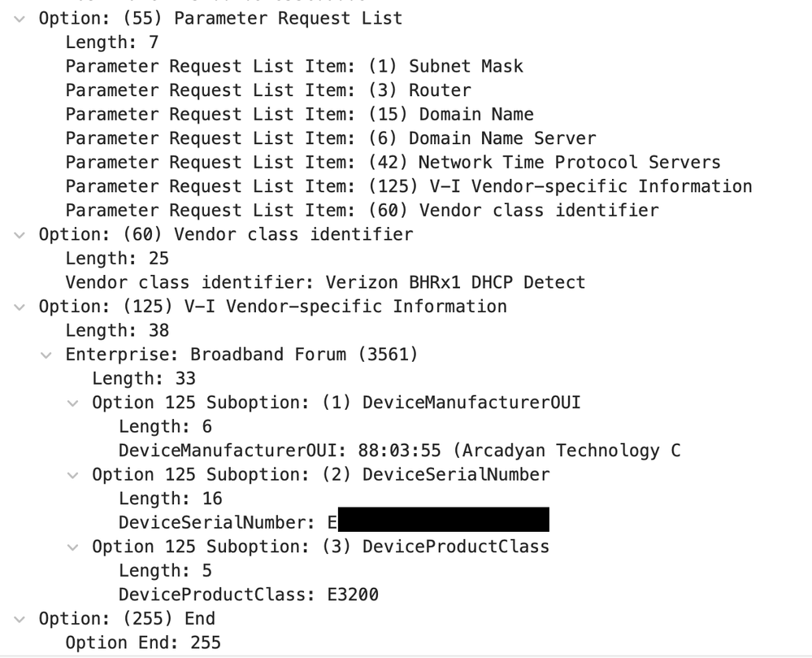Screen dimensions: 812x658
Task: Select the Option End: 255 line
Action: click(143, 643)
